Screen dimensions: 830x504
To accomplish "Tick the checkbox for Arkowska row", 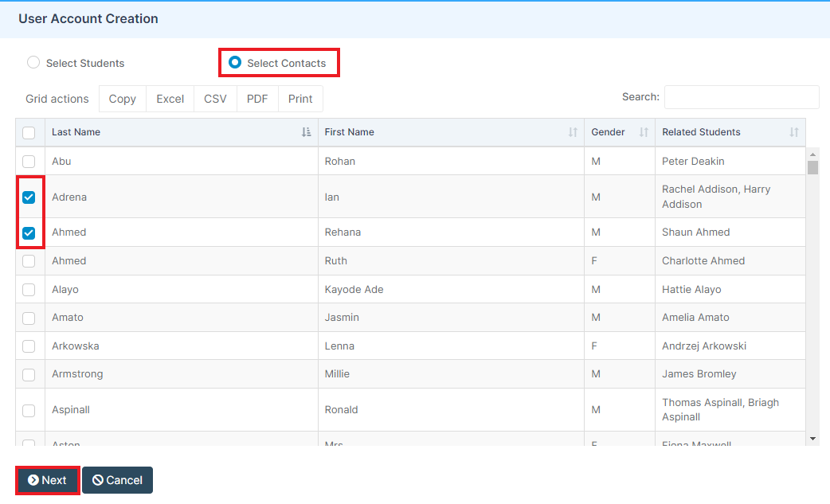I will 29,346.
